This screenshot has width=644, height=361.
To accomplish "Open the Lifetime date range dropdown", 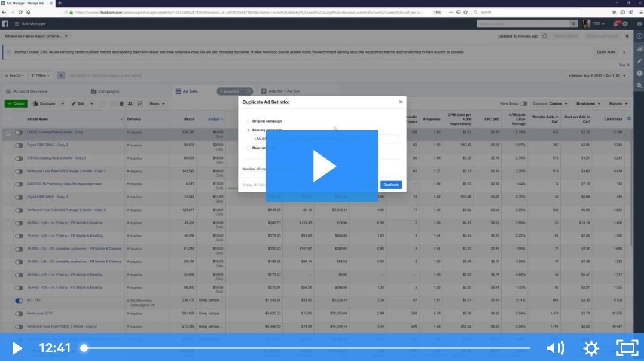I will 597,75.
